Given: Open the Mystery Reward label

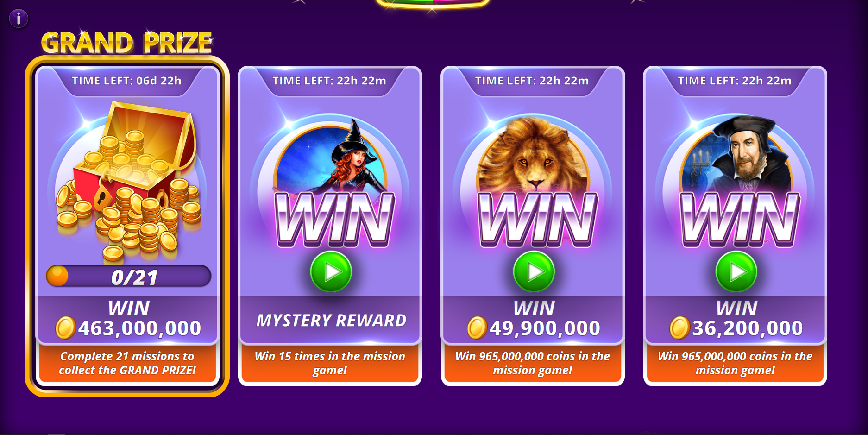Looking at the screenshot, I should tap(331, 320).
